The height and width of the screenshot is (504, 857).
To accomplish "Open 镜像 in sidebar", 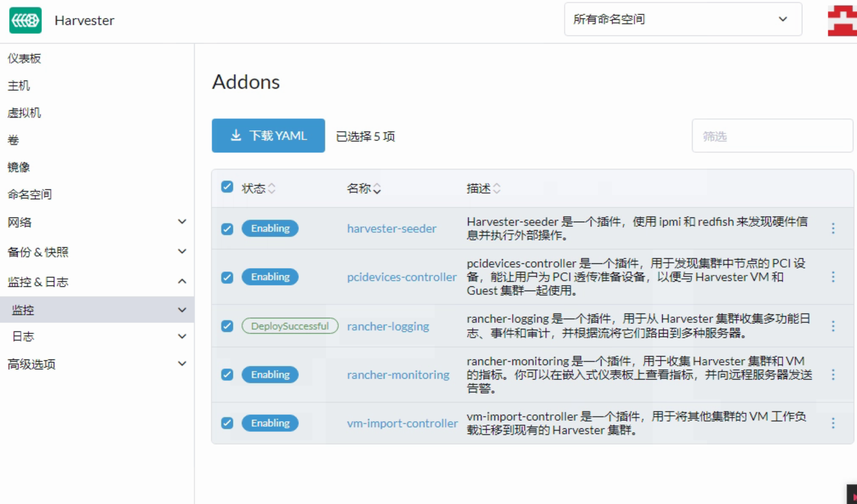I will [x=19, y=167].
